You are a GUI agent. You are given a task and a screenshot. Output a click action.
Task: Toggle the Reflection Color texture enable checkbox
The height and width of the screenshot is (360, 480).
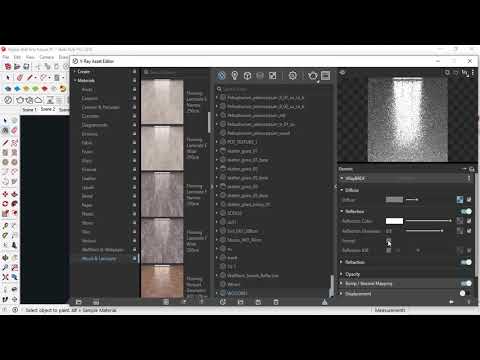point(469,221)
